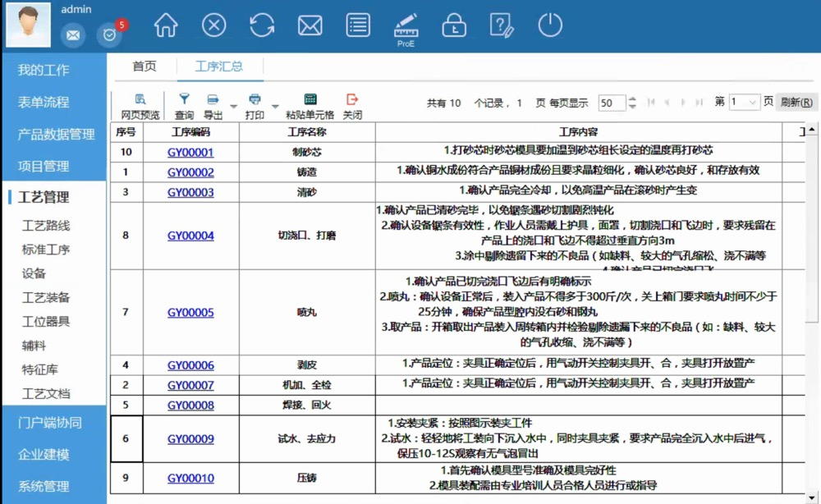Image resolution: width=821 pixels, height=504 pixels.
Task: Open the GY00005 process link
Action: coord(190,313)
